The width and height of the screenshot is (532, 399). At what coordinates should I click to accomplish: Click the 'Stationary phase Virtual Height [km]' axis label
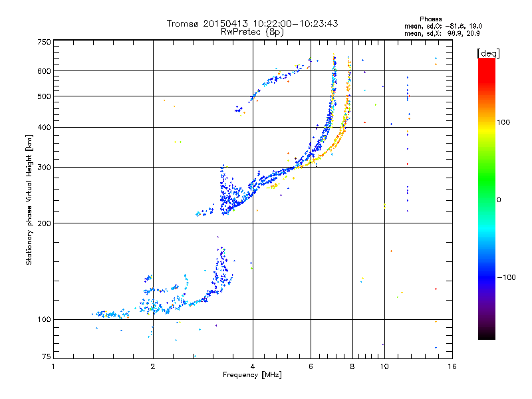(29, 199)
